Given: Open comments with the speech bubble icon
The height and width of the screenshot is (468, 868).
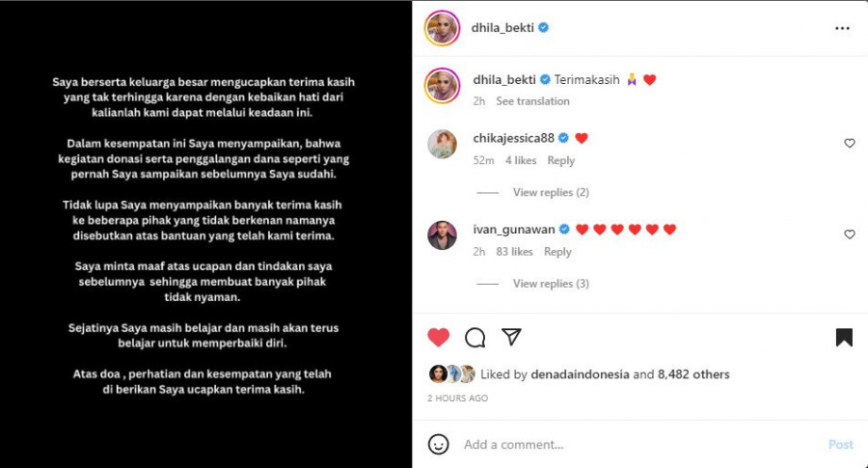Looking at the screenshot, I should coord(475,338).
